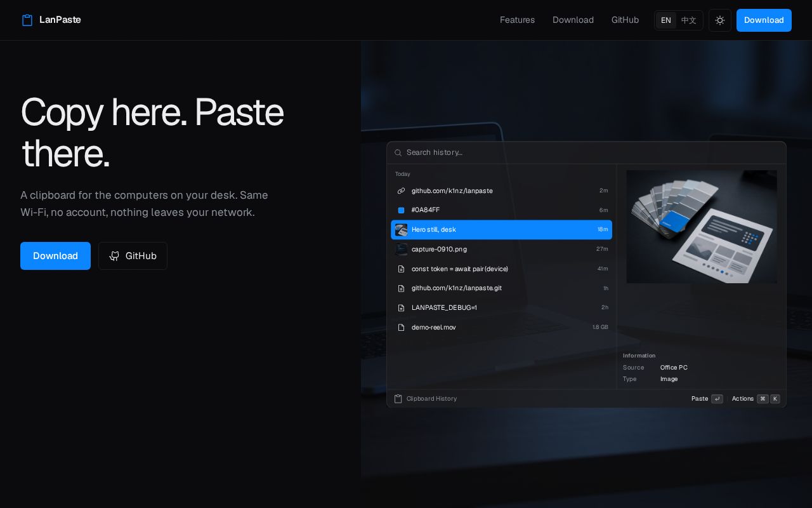This screenshot has width=812, height=508.
Task: Switch language to 中文
Action: (689, 20)
